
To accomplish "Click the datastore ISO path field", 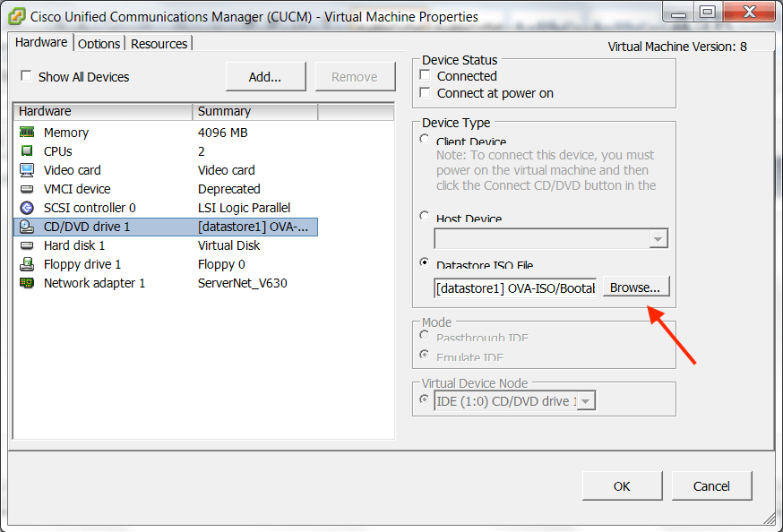I will click(x=515, y=288).
